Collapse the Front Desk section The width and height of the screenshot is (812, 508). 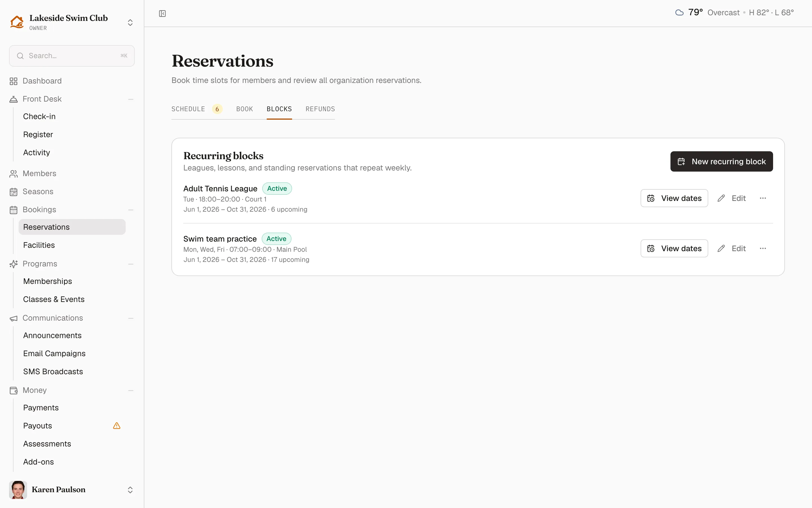pos(131,99)
